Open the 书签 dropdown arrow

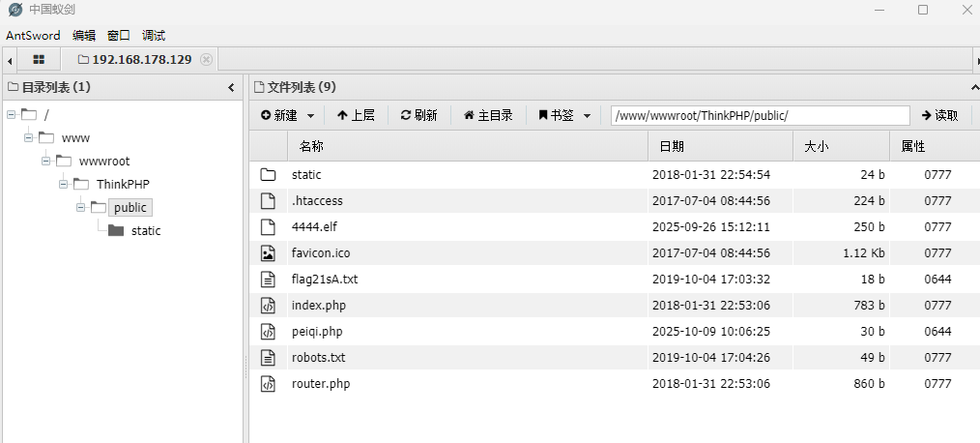tap(587, 116)
